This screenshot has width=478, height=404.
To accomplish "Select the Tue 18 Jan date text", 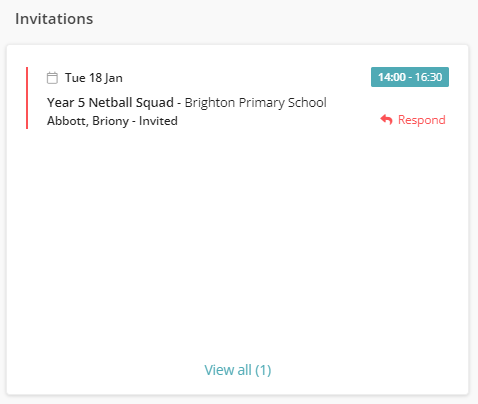I will 94,78.
